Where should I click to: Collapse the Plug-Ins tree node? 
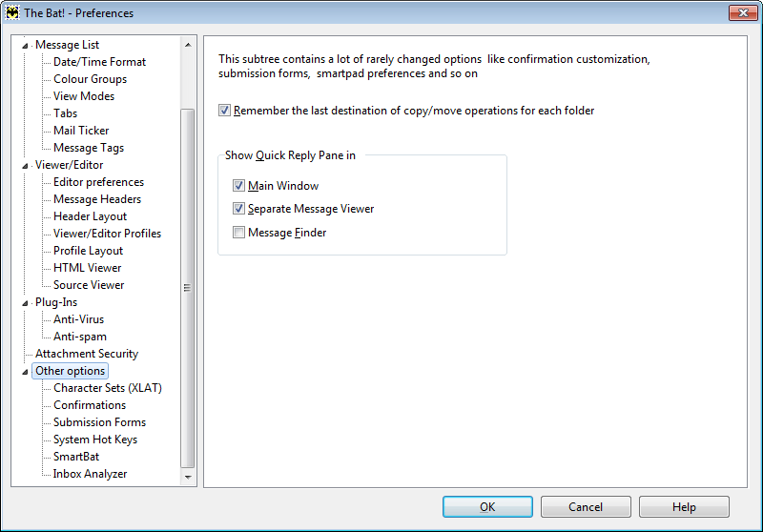(26, 303)
